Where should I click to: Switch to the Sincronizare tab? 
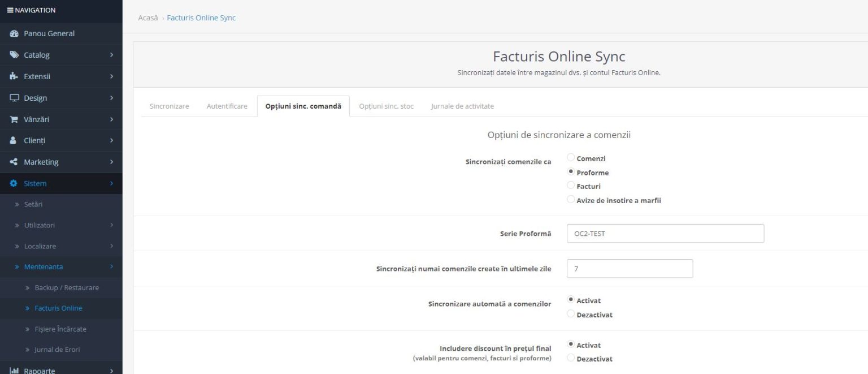169,106
